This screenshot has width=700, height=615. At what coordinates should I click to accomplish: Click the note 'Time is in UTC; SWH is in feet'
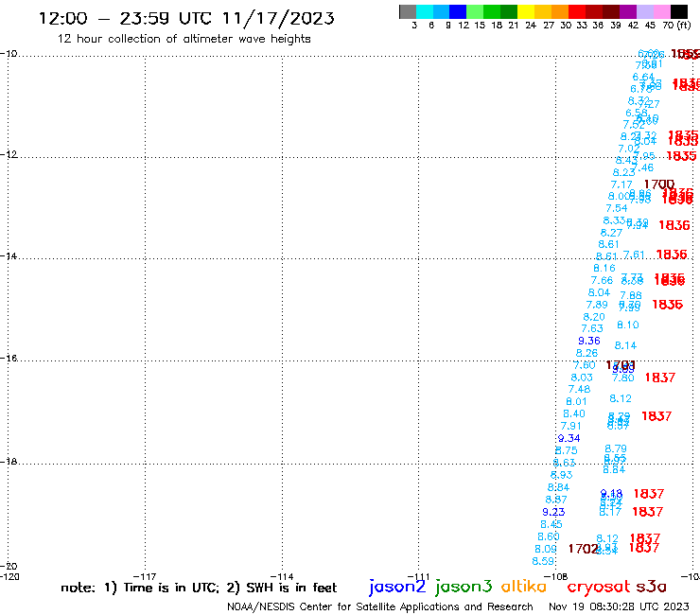pos(199,588)
